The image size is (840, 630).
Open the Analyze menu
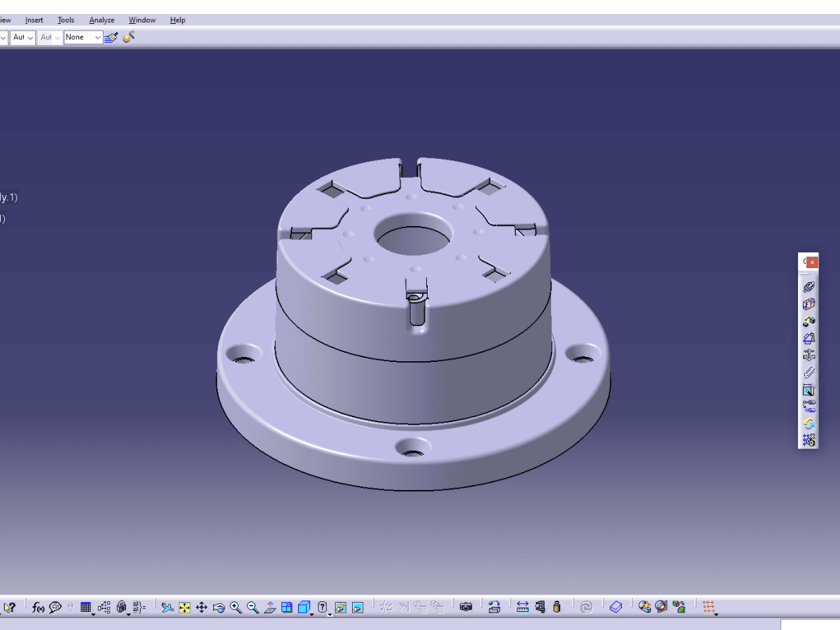102,20
